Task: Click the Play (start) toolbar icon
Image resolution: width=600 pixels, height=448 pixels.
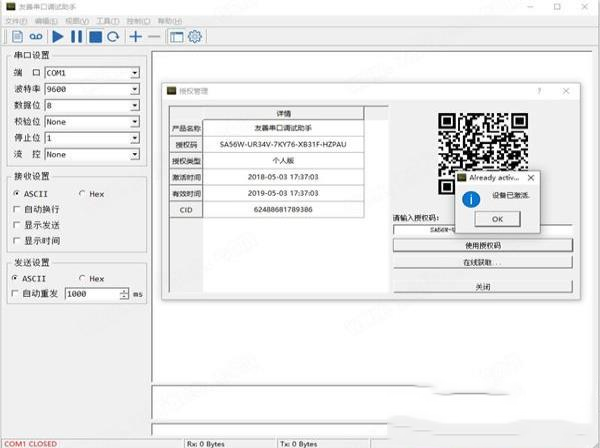Action: 58,37
